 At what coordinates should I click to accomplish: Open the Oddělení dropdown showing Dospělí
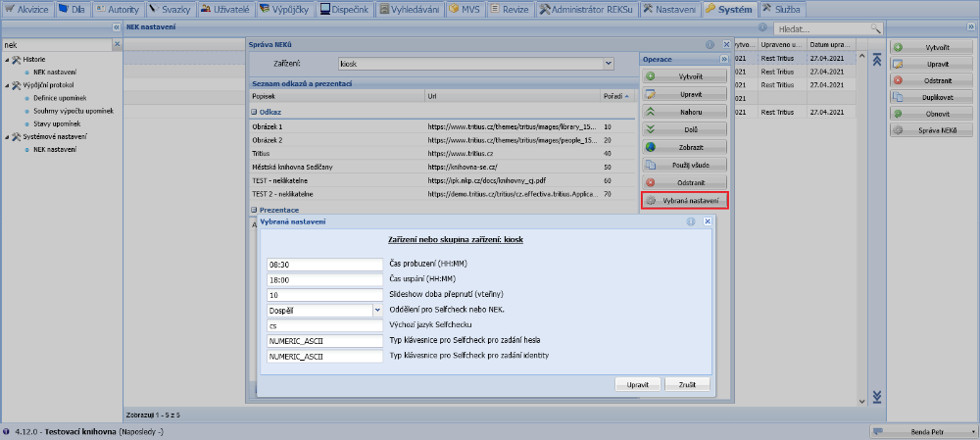click(376, 310)
